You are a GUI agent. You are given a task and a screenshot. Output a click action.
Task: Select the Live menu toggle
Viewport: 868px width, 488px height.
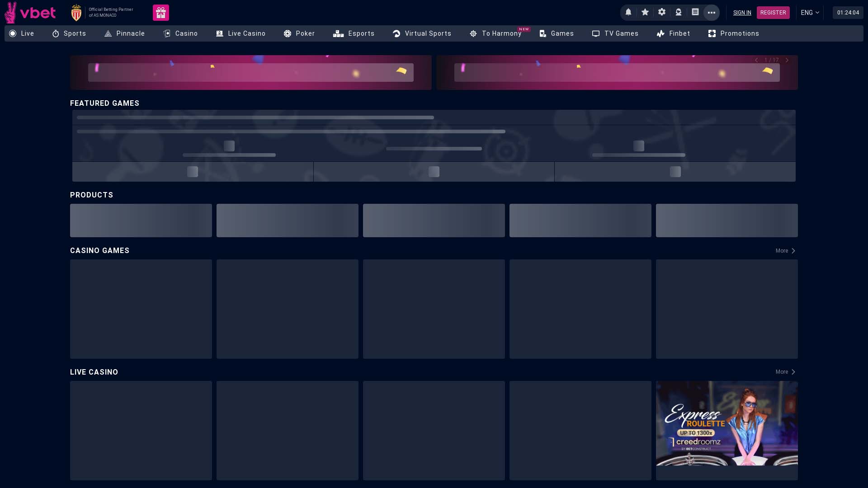point(22,33)
